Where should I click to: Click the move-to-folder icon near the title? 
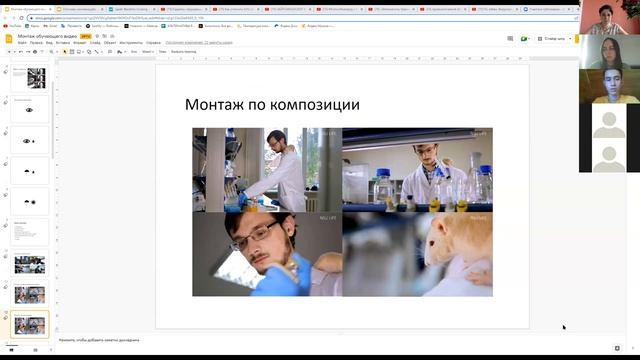pyautogui.click(x=104, y=36)
